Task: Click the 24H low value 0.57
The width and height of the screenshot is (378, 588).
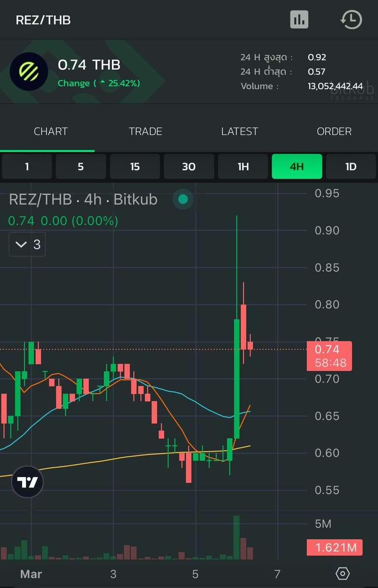Action: [317, 71]
